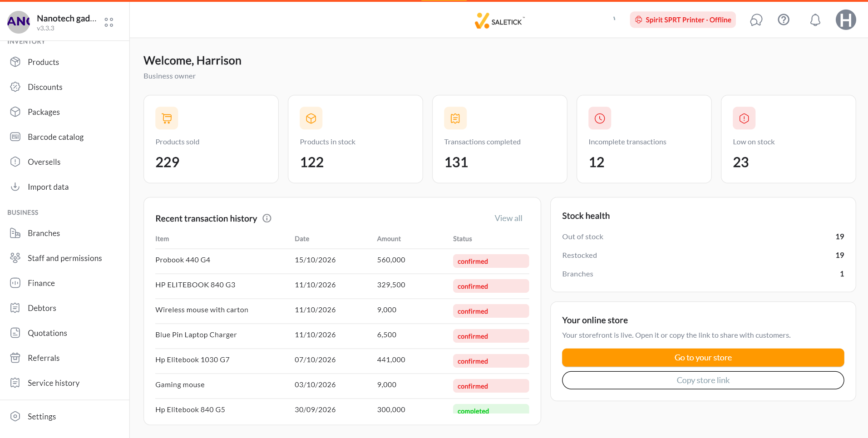Viewport: 868px width, 438px height.
Task: Click the Products in stock box icon
Action: [311, 118]
